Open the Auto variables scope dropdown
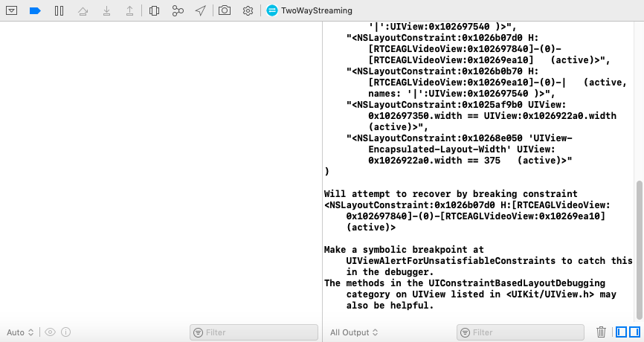Viewport: 644px width, 342px height. click(21, 332)
